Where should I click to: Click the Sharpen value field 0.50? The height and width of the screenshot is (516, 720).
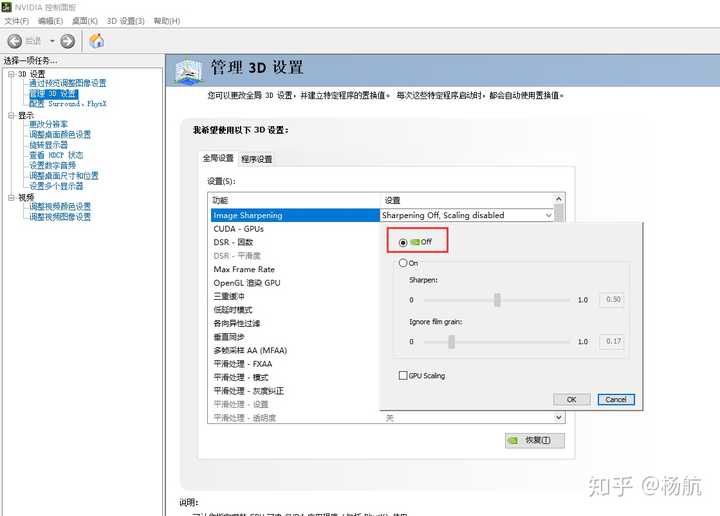(612, 299)
